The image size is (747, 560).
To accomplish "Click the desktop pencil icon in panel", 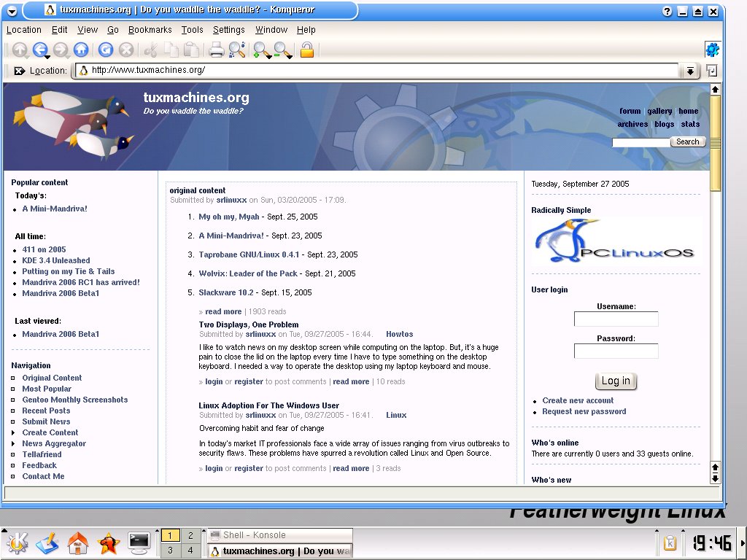I will pos(47,542).
